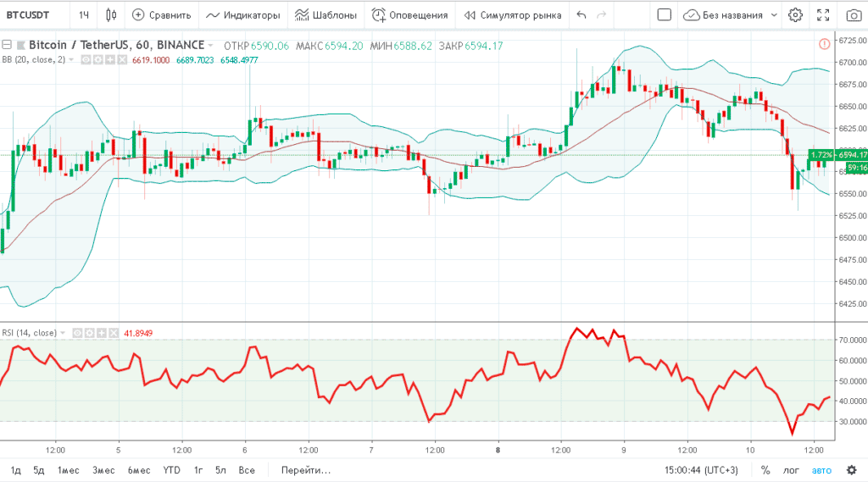Screen dimensions: 868x482
Task: Toggle percent scale mode
Action: tap(765, 469)
